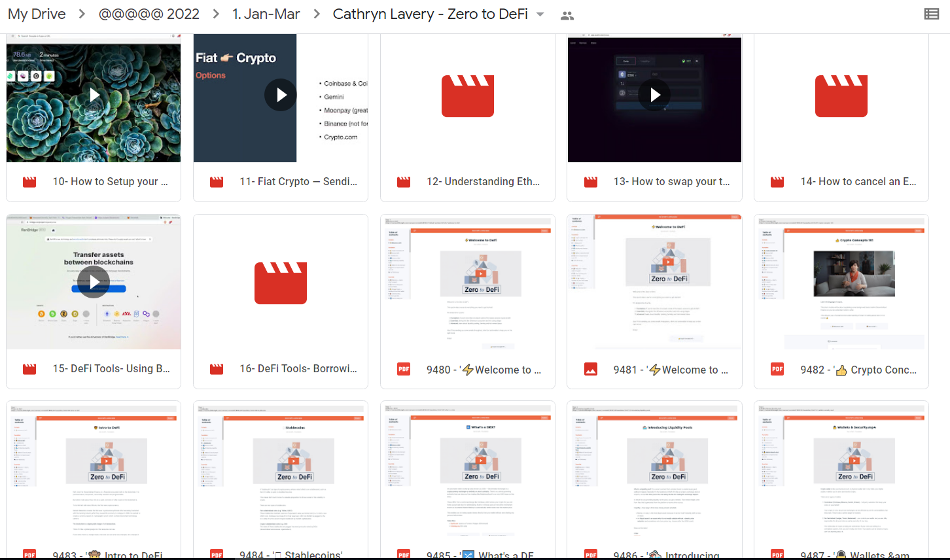This screenshot has width=950, height=560.
Task: Expand Cathryn Lavery folder dropdown arrow
Action: [540, 14]
